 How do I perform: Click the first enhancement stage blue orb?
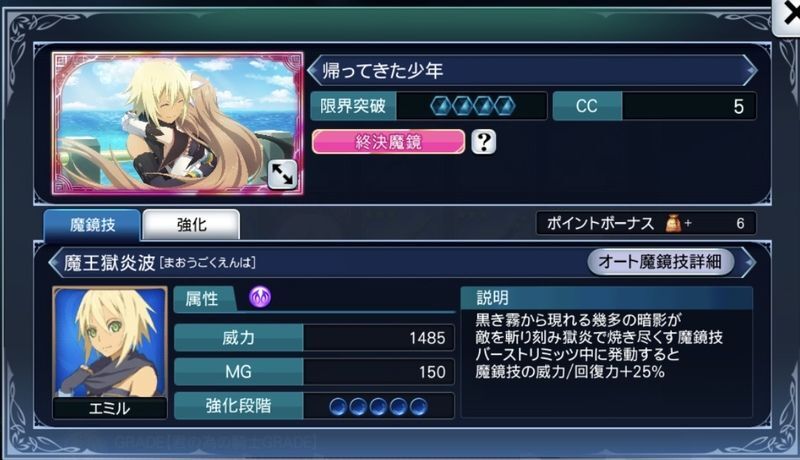point(338,406)
